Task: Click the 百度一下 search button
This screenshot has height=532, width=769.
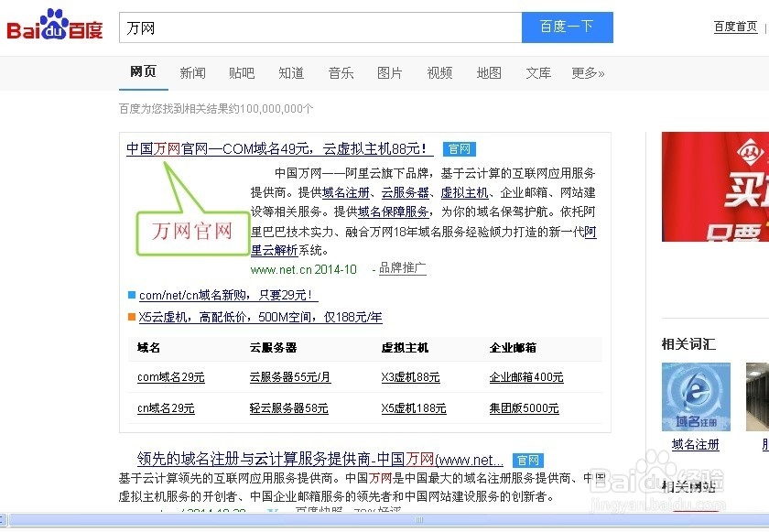Action: pos(567,27)
